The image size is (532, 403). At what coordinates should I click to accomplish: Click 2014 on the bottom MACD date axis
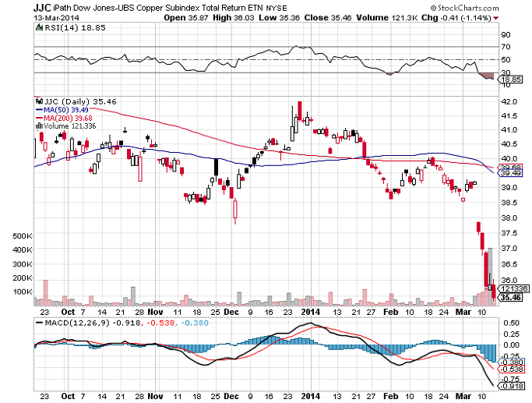click(x=311, y=396)
